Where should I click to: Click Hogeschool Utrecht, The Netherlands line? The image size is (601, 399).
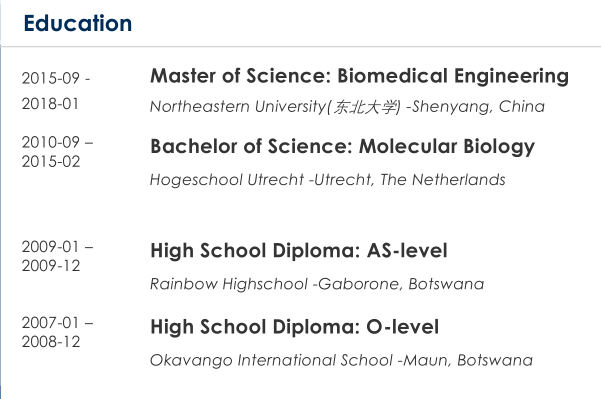click(x=328, y=180)
